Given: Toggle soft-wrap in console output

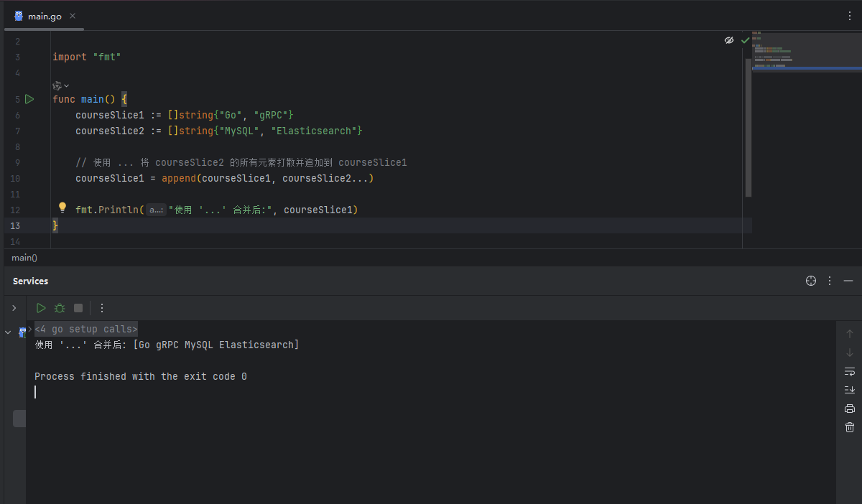Looking at the screenshot, I should (x=850, y=371).
